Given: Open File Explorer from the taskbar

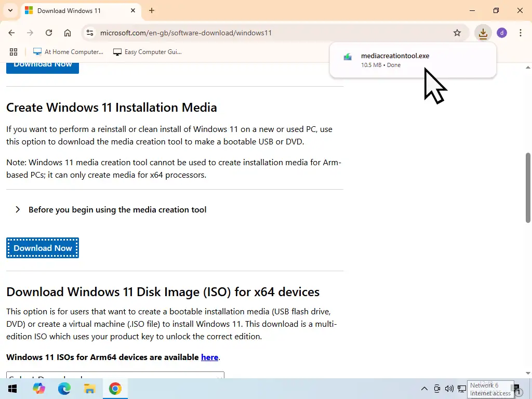Looking at the screenshot, I should click(89, 389).
